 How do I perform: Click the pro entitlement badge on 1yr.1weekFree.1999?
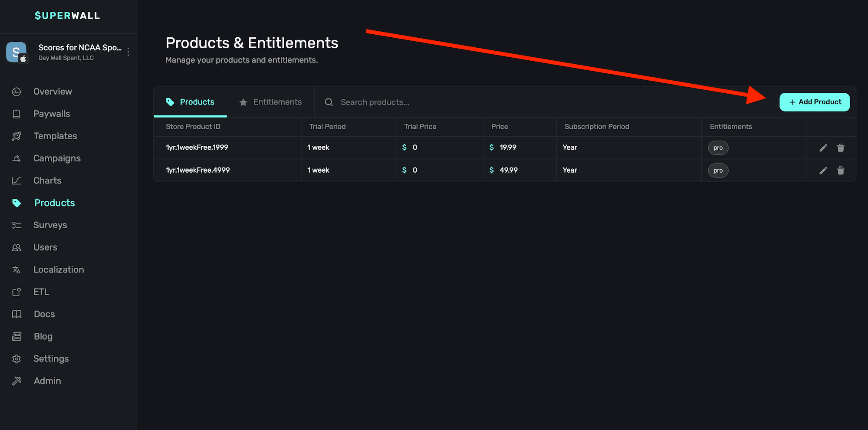[718, 148]
